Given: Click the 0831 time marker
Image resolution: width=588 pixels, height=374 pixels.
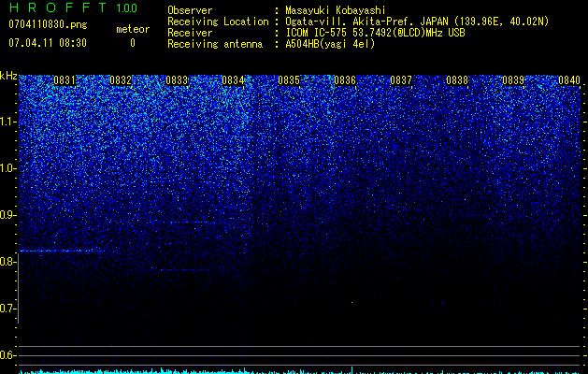Looking at the screenshot, I should 65,80.
